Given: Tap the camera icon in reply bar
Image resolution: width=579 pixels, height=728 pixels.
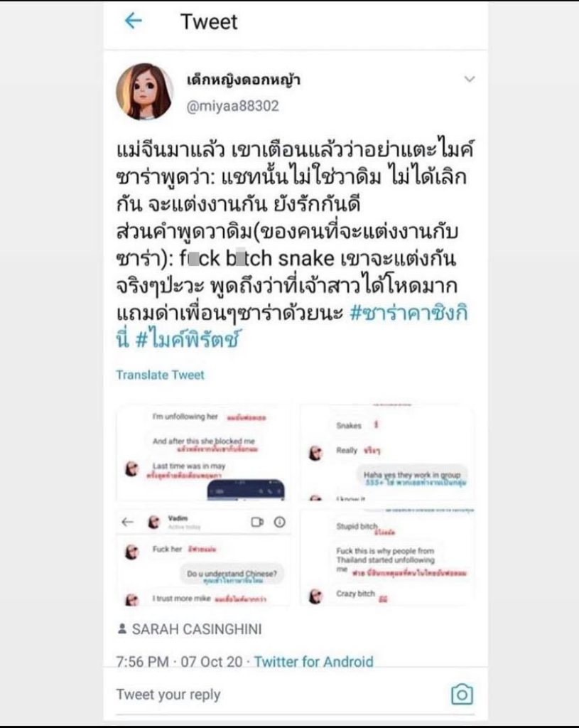Looking at the screenshot, I should click(462, 695).
